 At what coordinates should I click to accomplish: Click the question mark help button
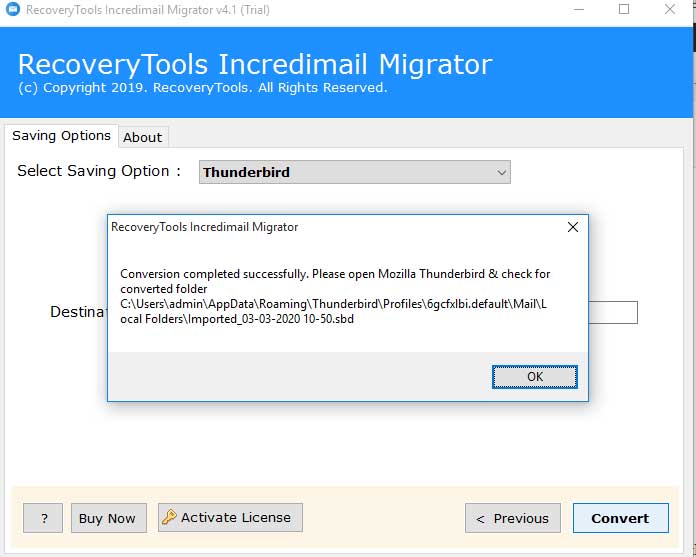[x=43, y=518]
